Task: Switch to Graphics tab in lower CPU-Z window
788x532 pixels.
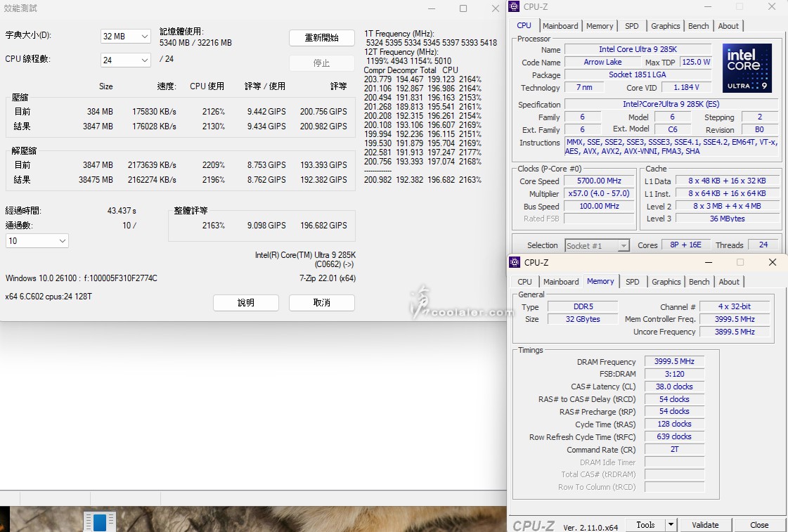Action: (x=666, y=282)
